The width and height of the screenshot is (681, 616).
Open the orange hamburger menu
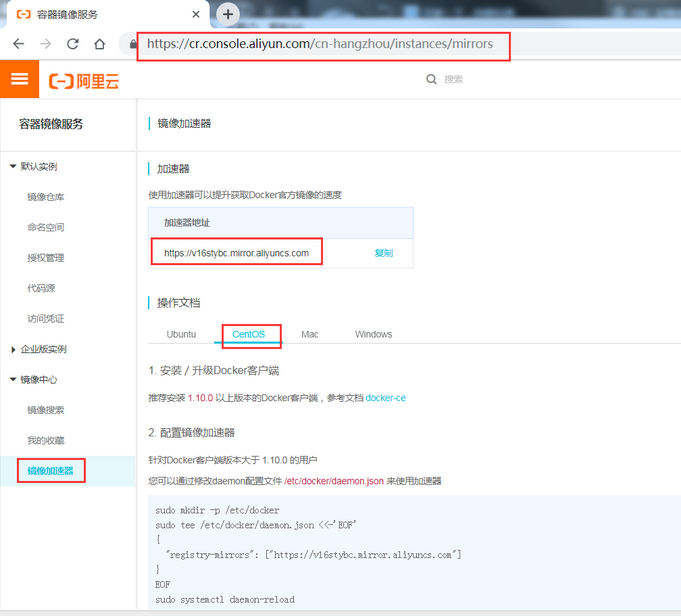20,79
